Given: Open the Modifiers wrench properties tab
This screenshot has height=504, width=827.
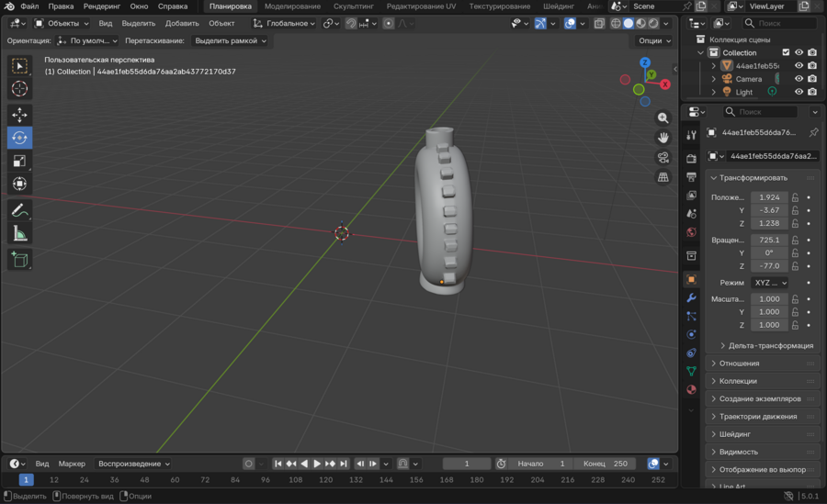Looking at the screenshot, I should pyautogui.click(x=691, y=297).
